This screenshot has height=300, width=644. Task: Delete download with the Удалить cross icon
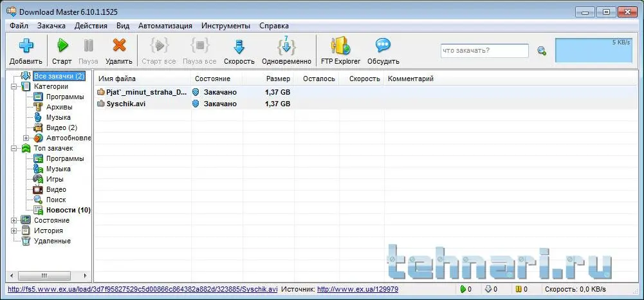click(x=119, y=45)
